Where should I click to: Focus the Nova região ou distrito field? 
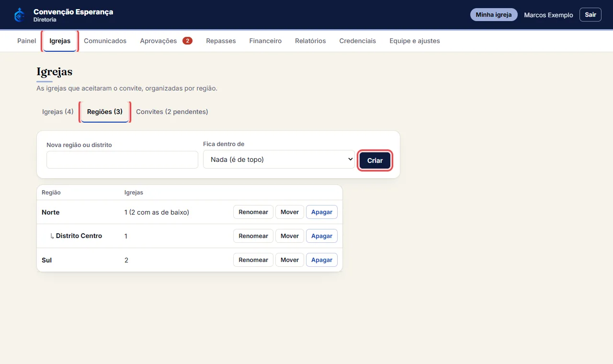(x=122, y=159)
